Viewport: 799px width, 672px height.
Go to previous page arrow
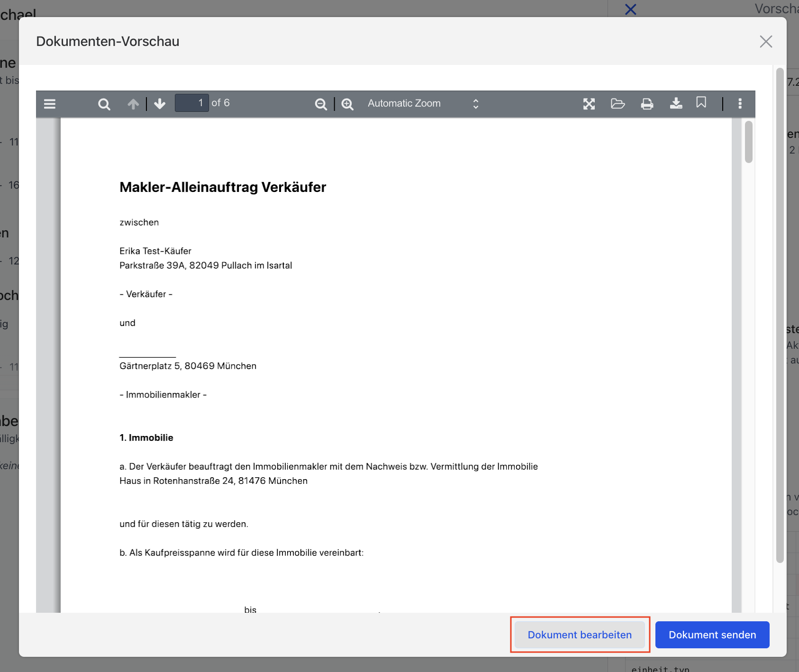coord(133,104)
